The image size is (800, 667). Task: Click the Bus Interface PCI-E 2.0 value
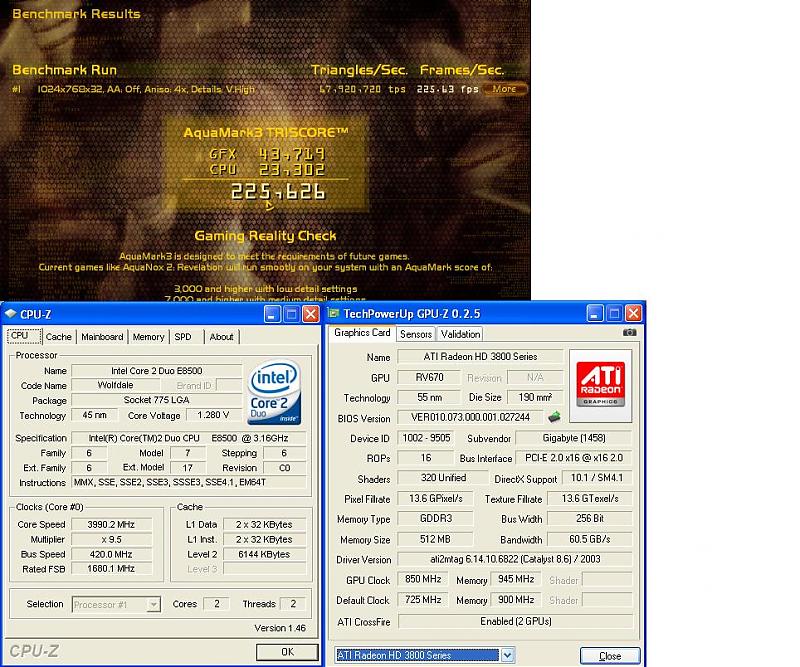click(574, 458)
